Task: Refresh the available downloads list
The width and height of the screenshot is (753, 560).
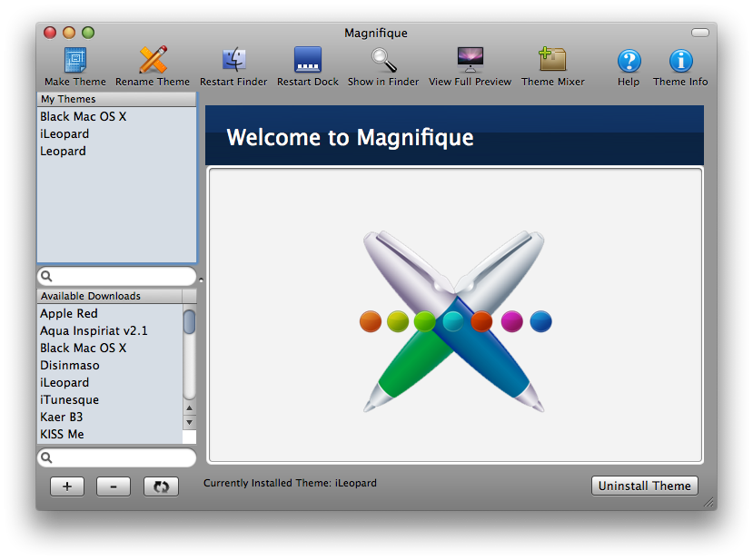Action: [161, 486]
